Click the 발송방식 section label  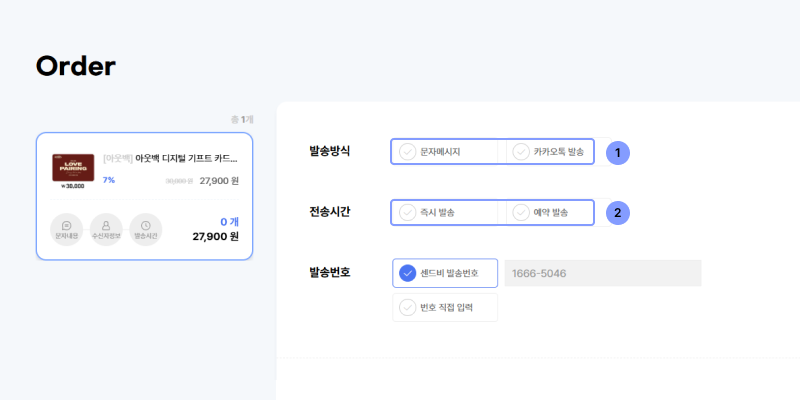point(330,151)
